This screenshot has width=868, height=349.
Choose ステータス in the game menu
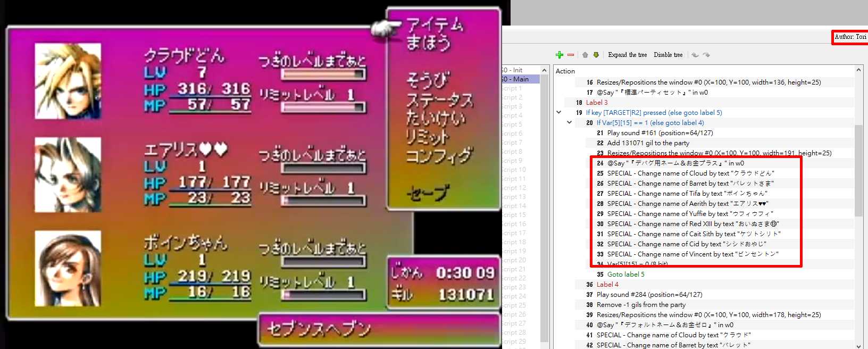click(x=439, y=99)
